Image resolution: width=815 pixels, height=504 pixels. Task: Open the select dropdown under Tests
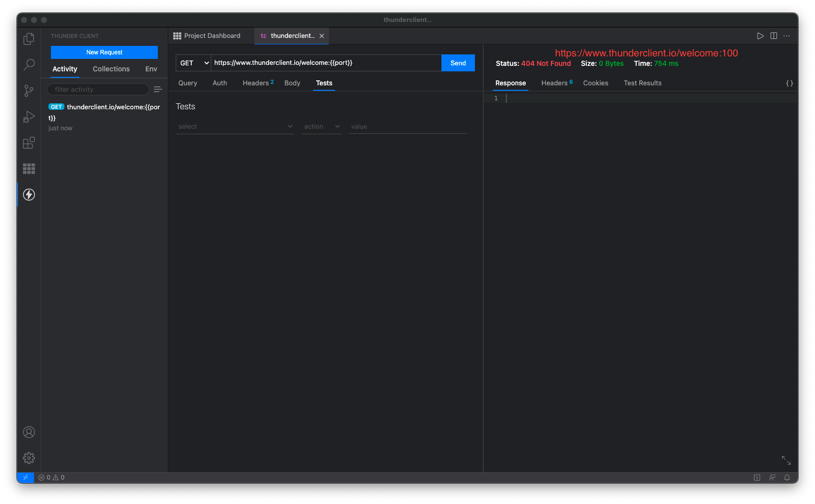coord(235,126)
